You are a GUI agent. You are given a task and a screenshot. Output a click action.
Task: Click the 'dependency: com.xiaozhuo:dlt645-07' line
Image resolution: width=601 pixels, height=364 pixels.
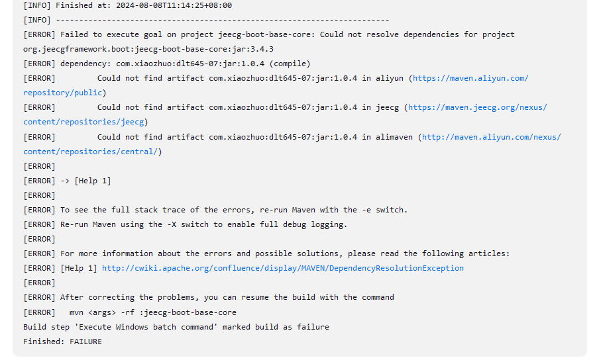167,64
